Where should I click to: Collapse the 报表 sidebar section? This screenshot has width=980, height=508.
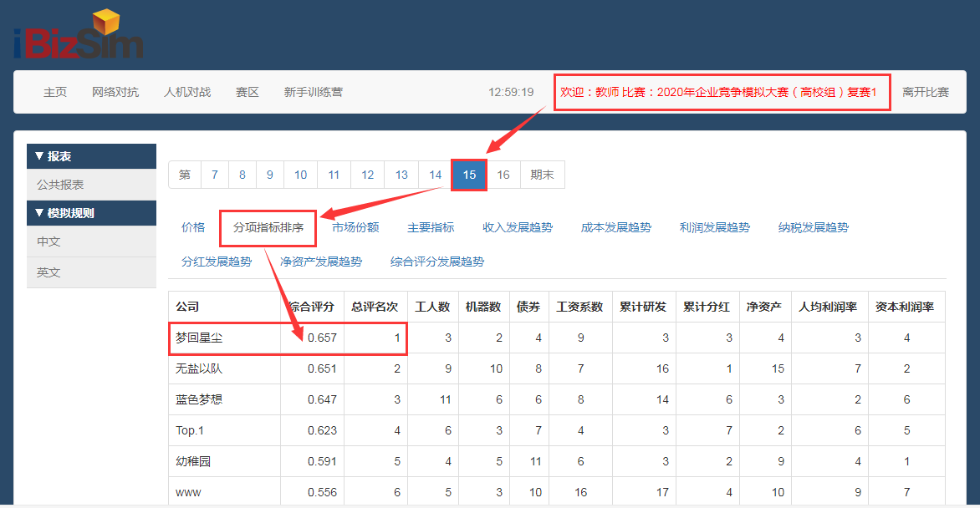[91, 156]
